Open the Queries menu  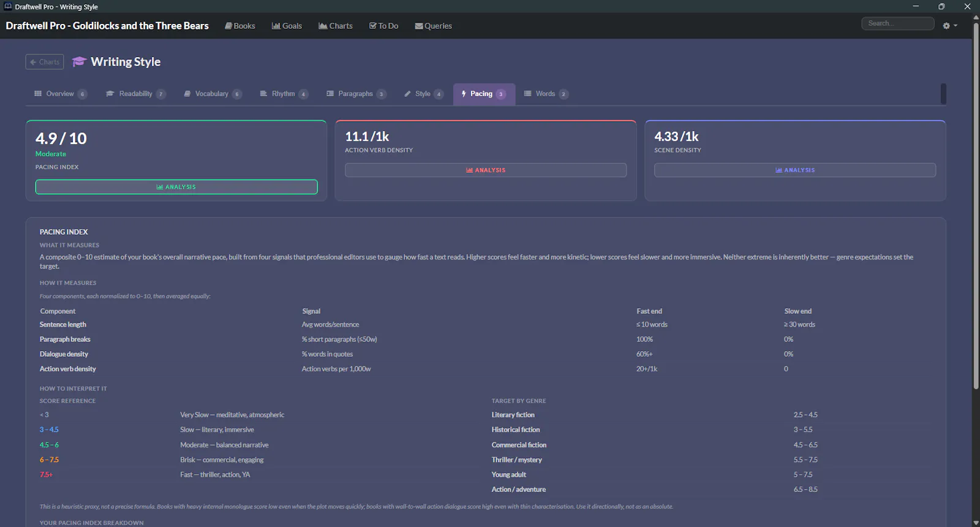(x=433, y=26)
